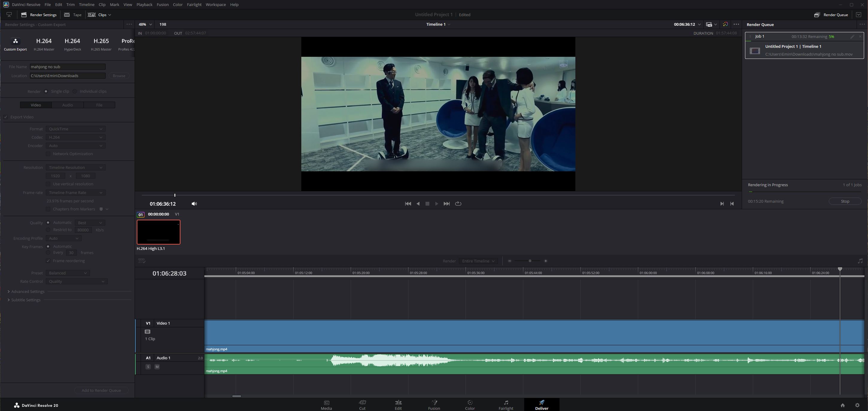Image resolution: width=868 pixels, height=411 pixels.
Task: Jump to last frame in transport controls
Action: (446, 204)
